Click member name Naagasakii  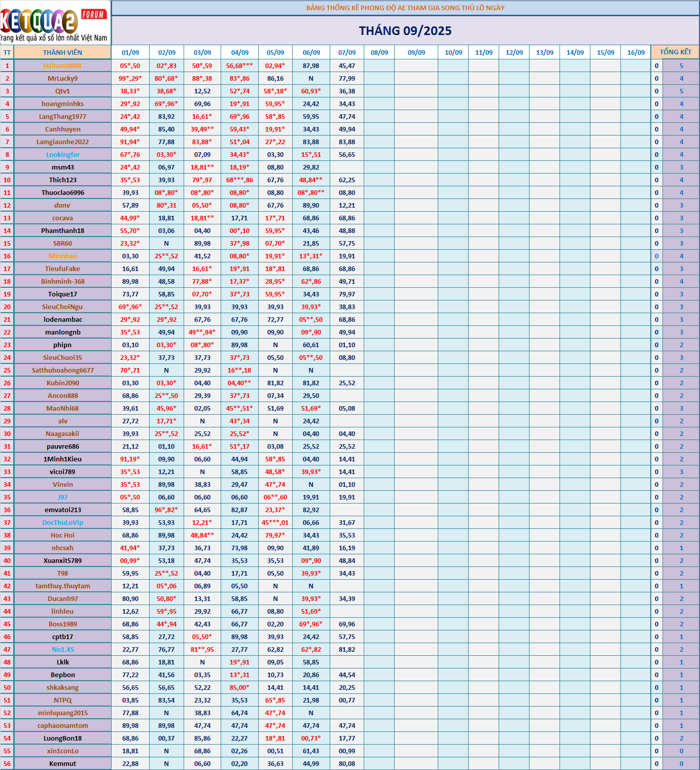[62, 433]
